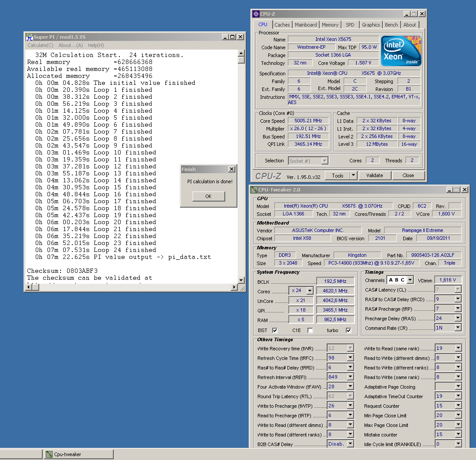Select the CPU tab in CPU-Z

tap(263, 24)
